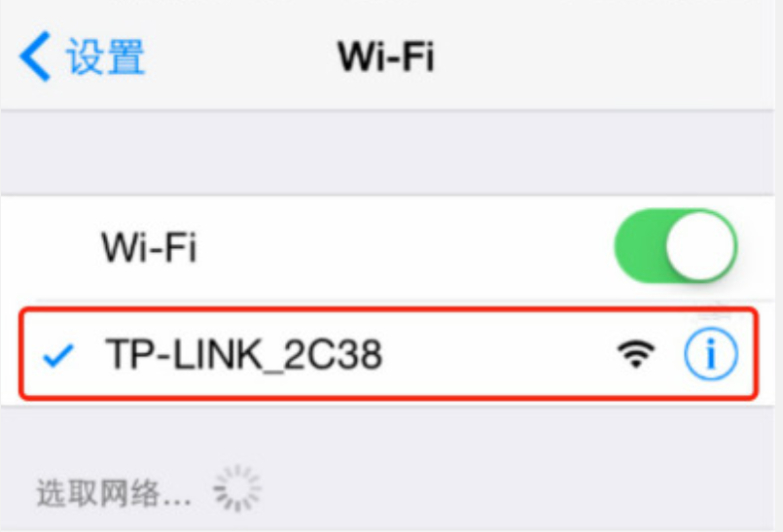Screen dimensions: 783x532
Task: Tap the white knob of the Wi-Fi switch
Action: pos(700,246)
